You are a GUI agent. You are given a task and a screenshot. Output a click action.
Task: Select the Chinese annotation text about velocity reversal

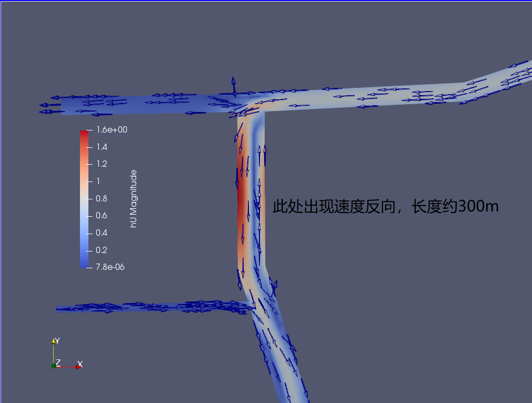click(x=385, y=207)
